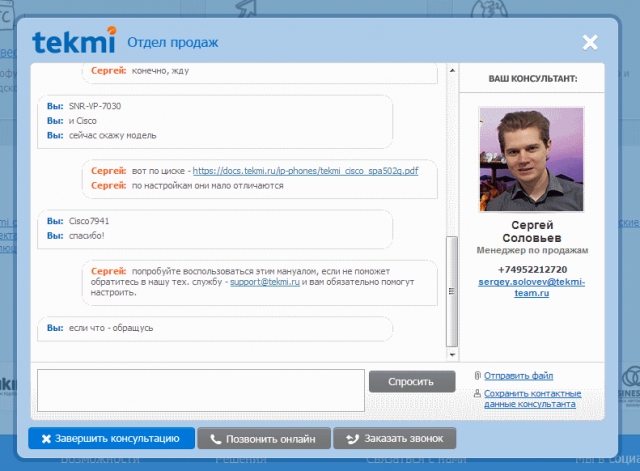Click the message 'сейчас скажу модель'
This screenshot has width=640, height=471.
click(113, 136)
